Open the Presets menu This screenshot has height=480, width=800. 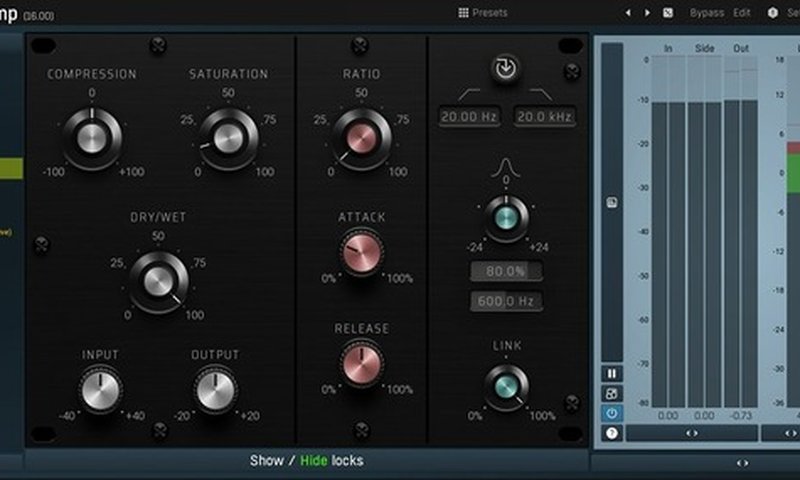490,13
